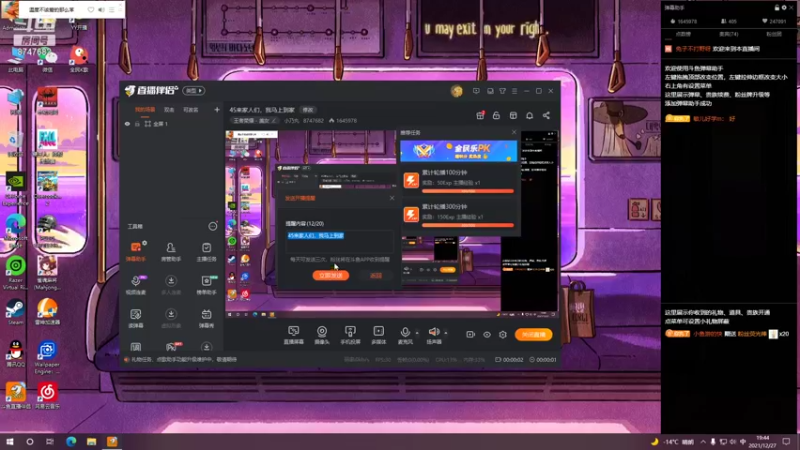Close the reminder dialog with X
This screenshot has width=800, height=450.
[392, 198]
